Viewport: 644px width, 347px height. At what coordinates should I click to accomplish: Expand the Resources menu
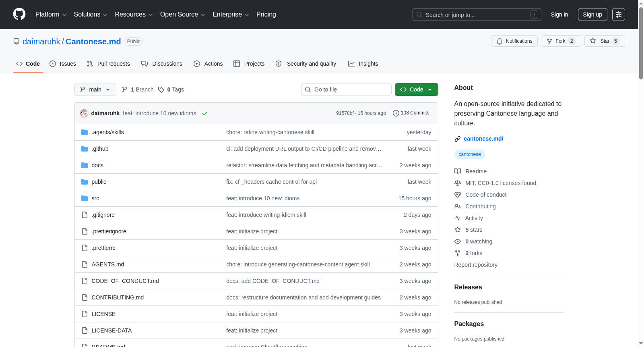click(x=134, y=15)
